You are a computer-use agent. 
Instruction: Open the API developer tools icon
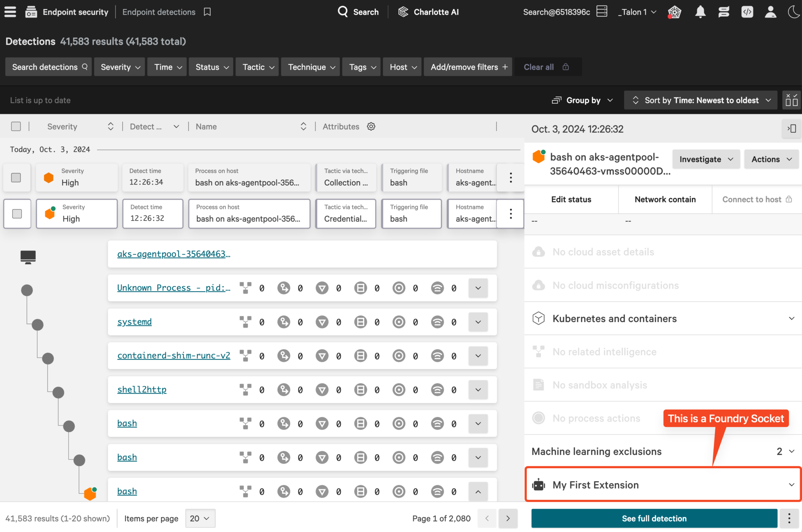click(x=747, y=12)
